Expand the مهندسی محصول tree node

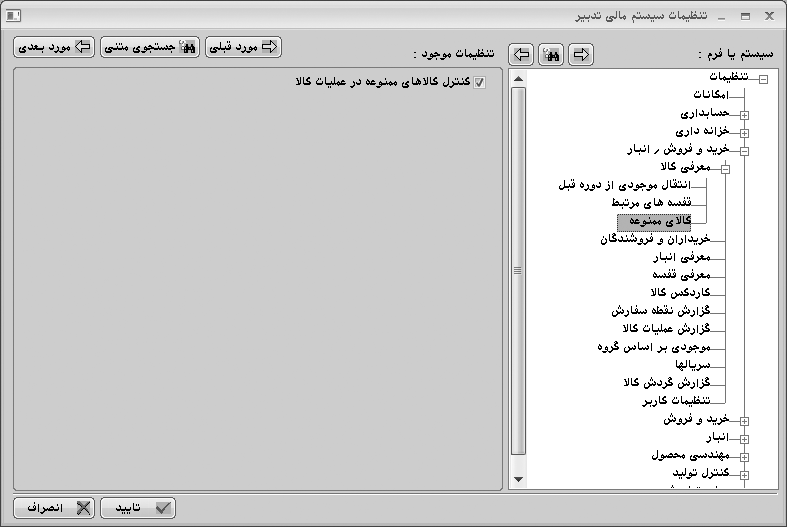click(743, 456)
